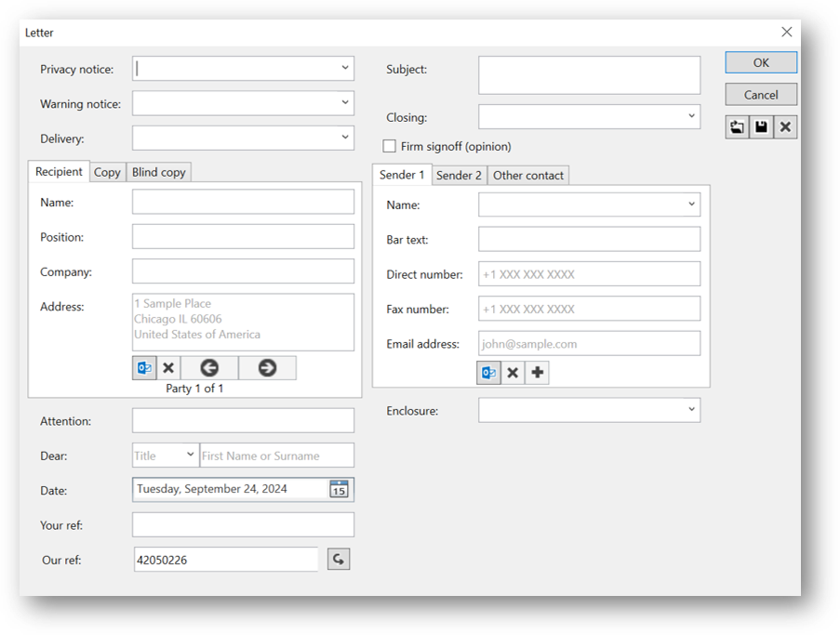Click the Direct number field
This screenshot has height=635, width=840.
pos(589,274)
